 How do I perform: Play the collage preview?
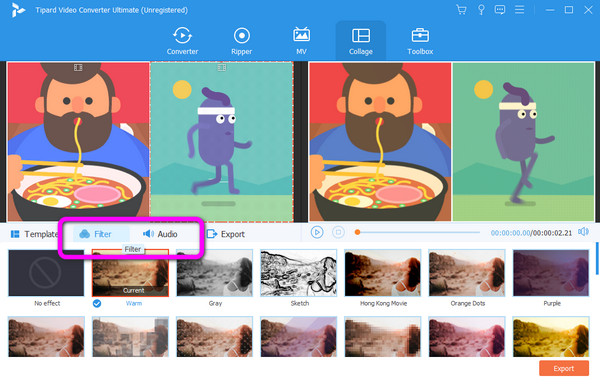pos(317,232)
